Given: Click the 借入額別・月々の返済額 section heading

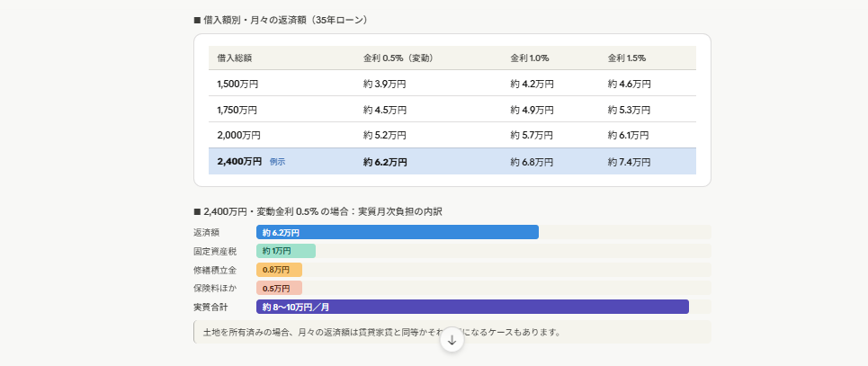Looking at the screenshot, I should 281,20.
